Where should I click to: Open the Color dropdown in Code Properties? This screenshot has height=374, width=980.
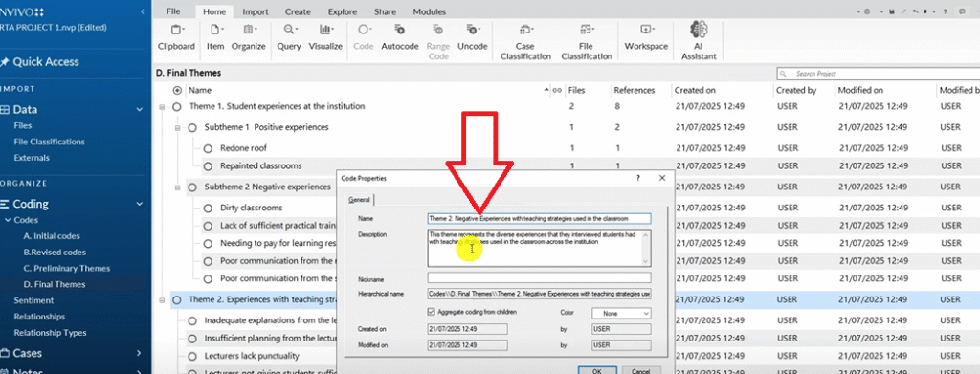[621, 314]
